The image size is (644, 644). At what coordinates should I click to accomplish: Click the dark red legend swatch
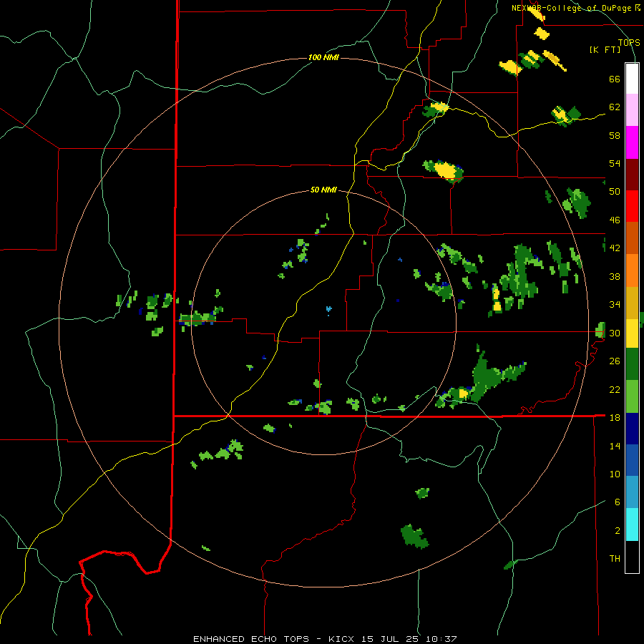click(632, 175)
